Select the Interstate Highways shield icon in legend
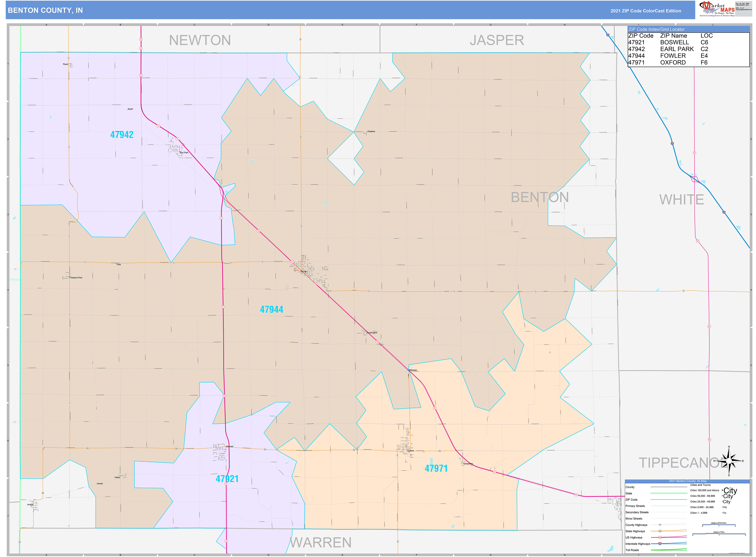This screenshot has height=557, width=756. tap(660, 544)
